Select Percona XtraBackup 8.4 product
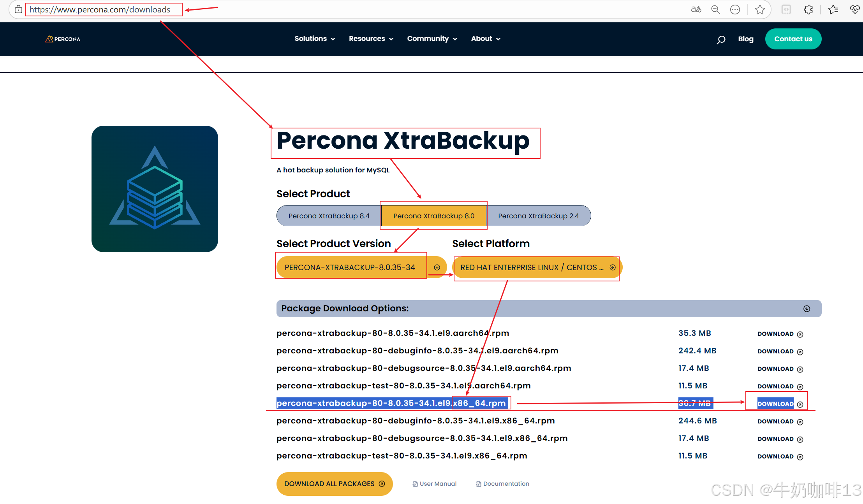 pyautogui.click(x=329, y=216)
